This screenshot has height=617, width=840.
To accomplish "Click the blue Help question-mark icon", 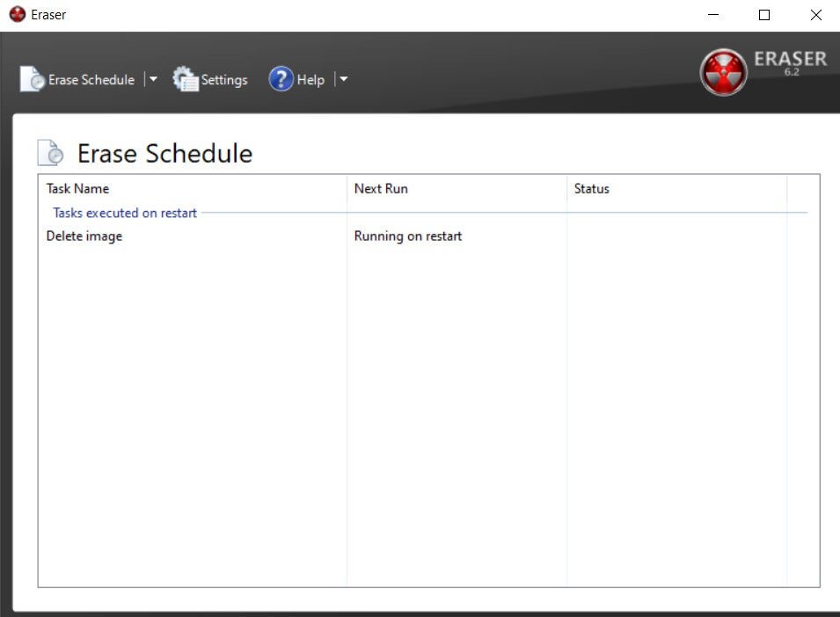I will (281, 79).
